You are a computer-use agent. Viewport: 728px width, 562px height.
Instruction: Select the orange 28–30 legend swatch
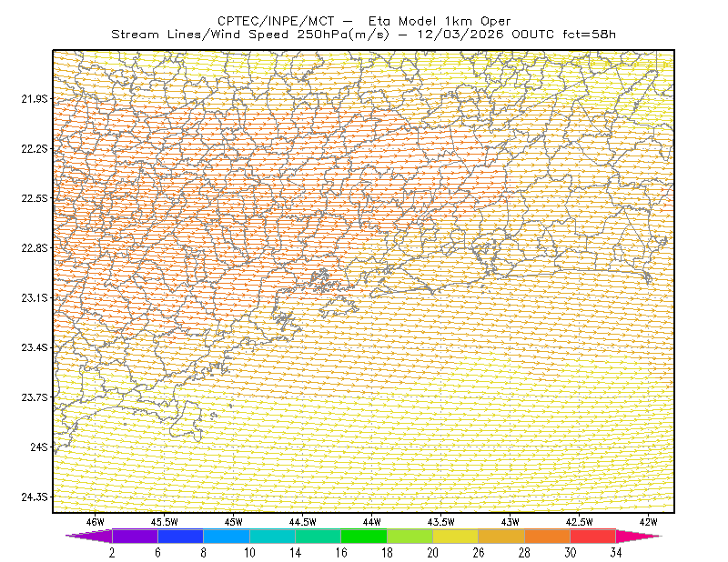coord(548,536)
